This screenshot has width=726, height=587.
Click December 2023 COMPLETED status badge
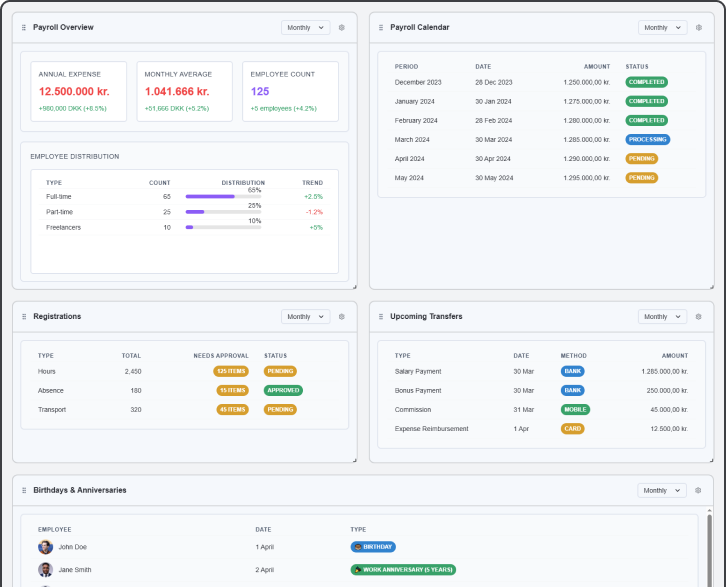tap(647, 82)
